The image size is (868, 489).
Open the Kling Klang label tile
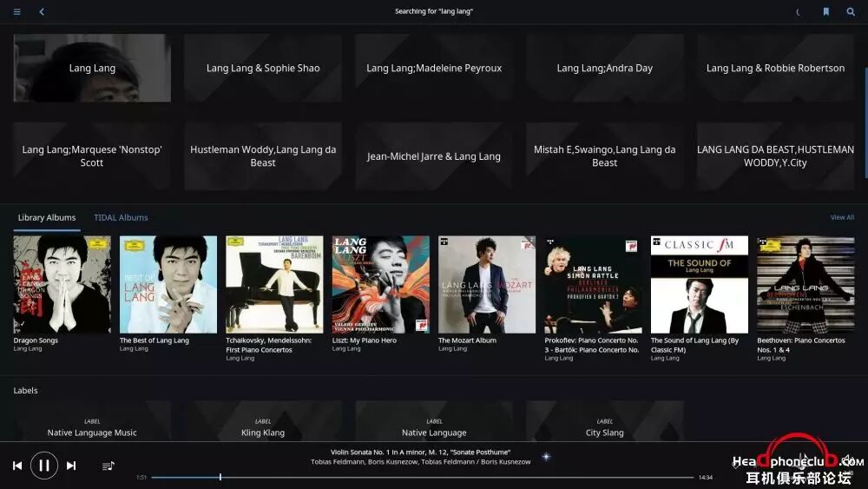pyautogui.click(x=263, y=421)
